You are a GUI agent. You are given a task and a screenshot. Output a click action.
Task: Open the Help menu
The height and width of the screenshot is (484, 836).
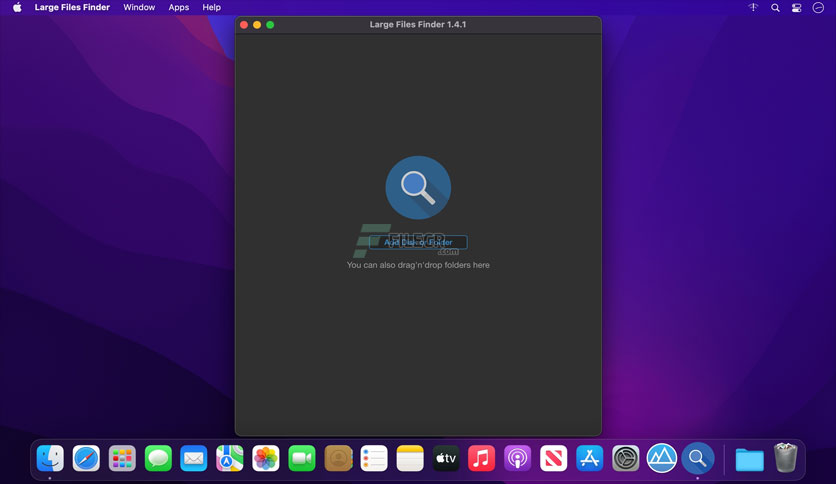[x=211, y=7]
